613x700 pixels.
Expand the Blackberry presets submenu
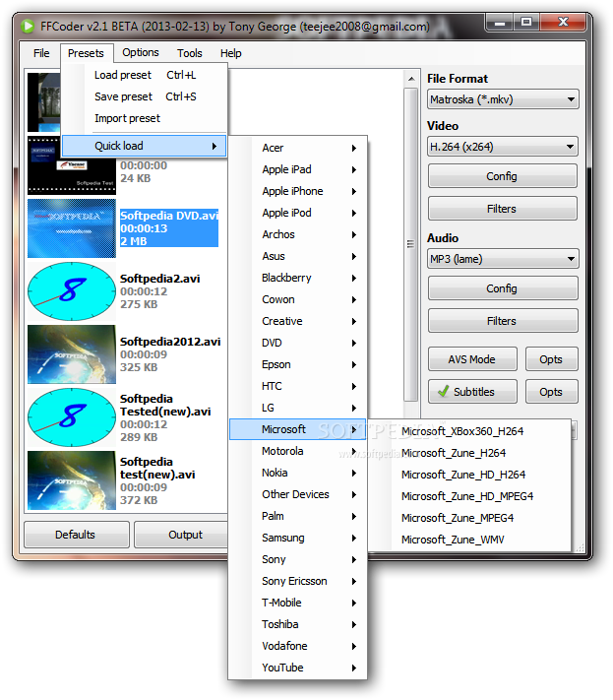coord(297,278)
